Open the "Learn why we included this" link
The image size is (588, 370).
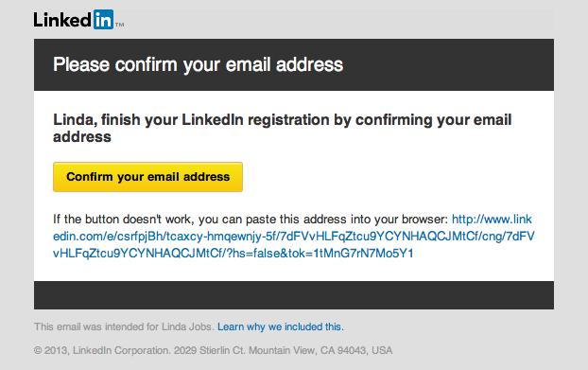pyautogui.click(x=281, y=326)
